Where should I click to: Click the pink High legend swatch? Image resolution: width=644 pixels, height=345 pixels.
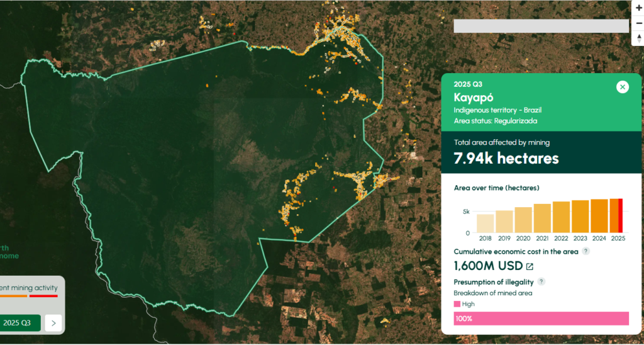457,304
